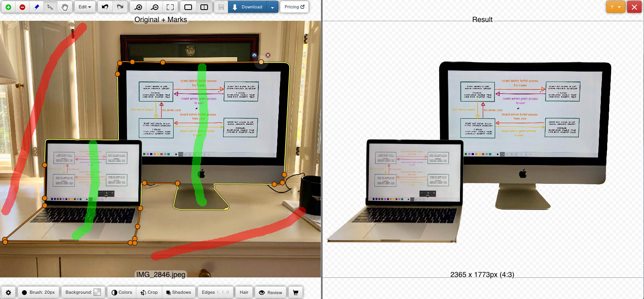
Task: Switch to the hand pan tool
Action: (x=65, y=7)
